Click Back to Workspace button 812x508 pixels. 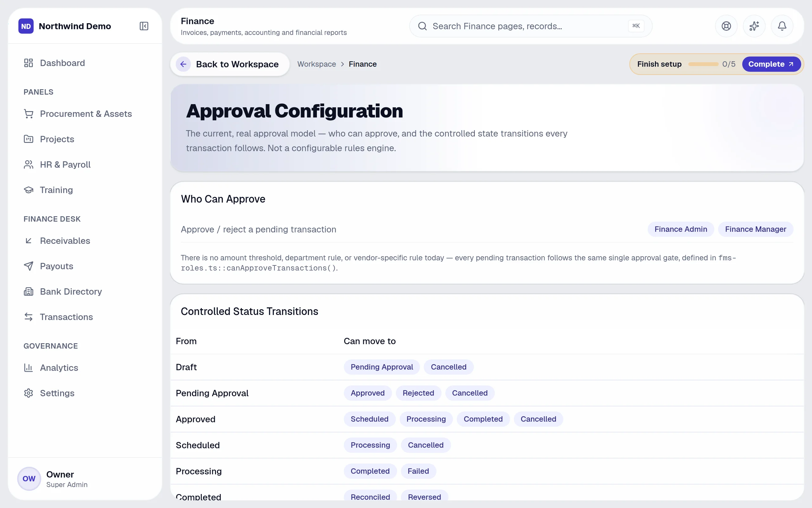click(230, 64)
